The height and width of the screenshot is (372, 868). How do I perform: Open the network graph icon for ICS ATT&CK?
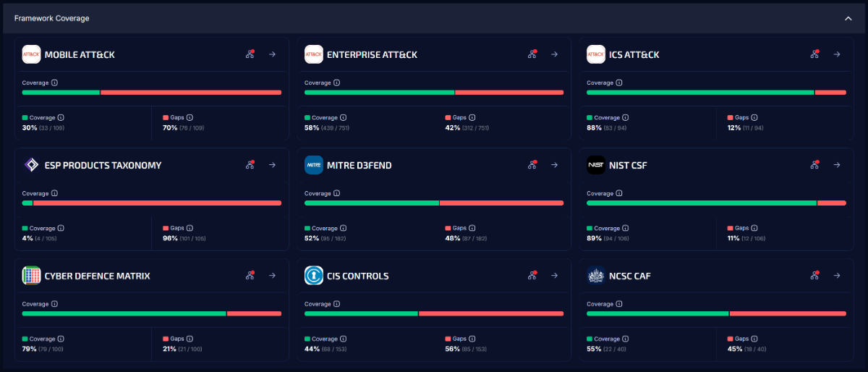(x=814, y=54)
